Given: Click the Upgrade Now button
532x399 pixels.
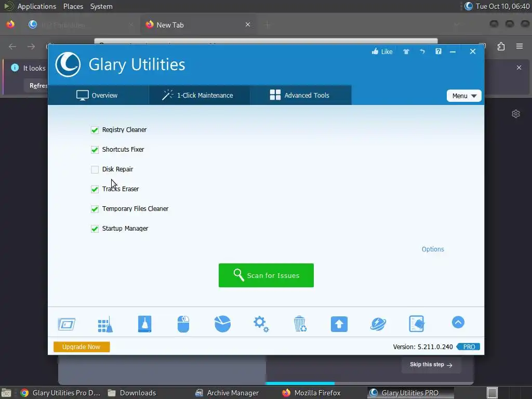Looking at the screenshot, I should click(82, 347).
